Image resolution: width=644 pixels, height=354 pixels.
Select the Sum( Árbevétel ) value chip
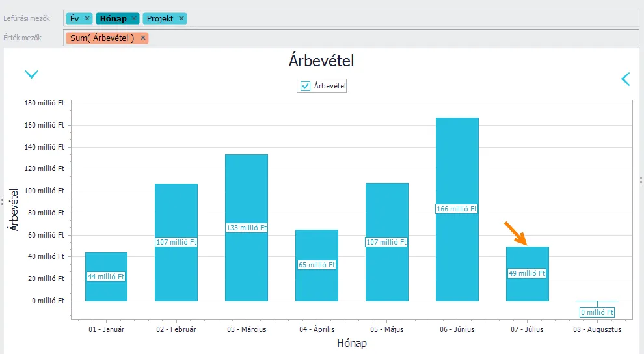coord(102,38)
